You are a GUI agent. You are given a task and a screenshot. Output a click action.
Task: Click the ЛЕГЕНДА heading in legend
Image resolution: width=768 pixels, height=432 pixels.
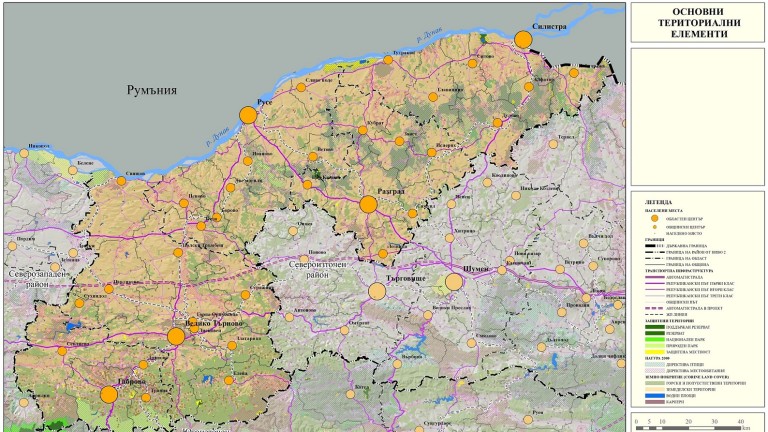pos(657,201)
